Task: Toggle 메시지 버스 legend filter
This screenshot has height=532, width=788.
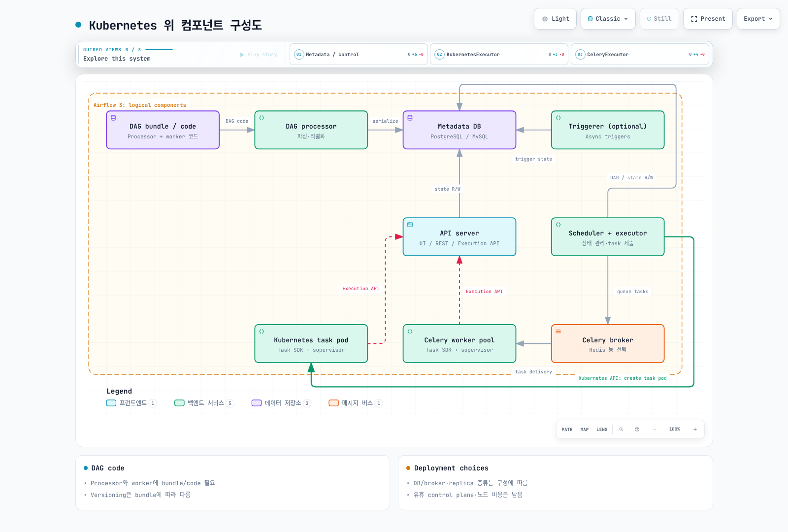Action: tap(356, 403)
